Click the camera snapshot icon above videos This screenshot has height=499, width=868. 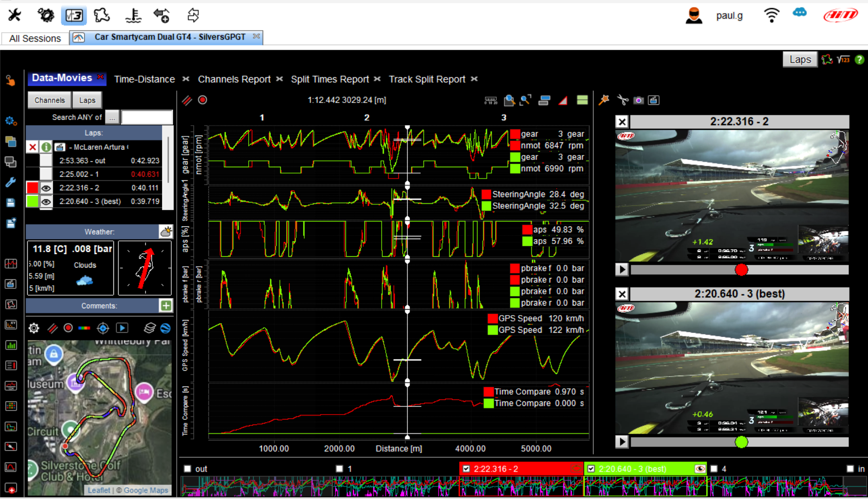click(638, 100)
